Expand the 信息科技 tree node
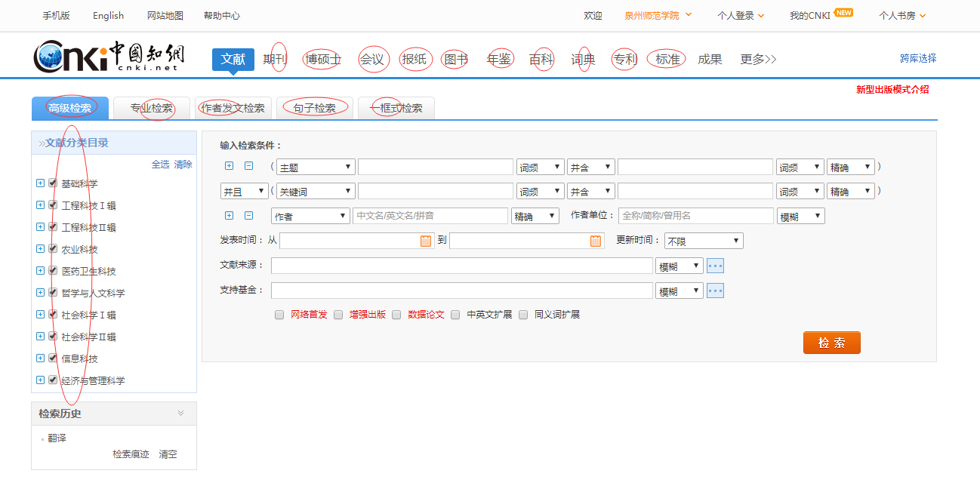980x489 pixels. click(40, 358)
